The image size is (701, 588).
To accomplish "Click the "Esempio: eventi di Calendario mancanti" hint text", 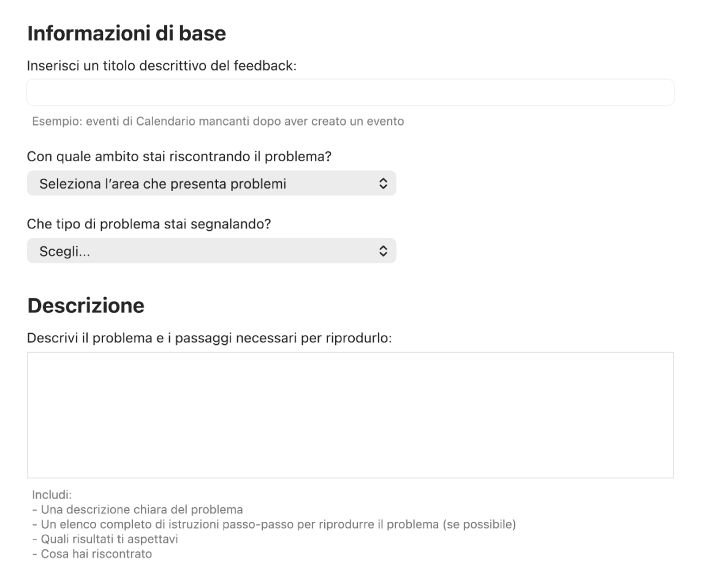I will [x=218, y=121].
